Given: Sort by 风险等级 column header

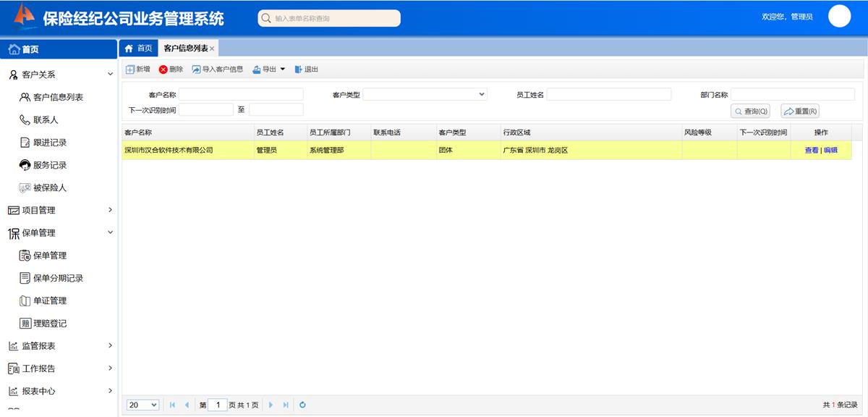Looking at the screenshot, I should [710, 132].
